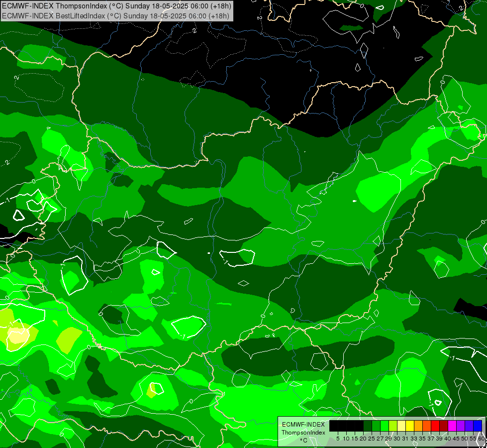Click the legend tick value 40
The height and width of the screenshot is (448, 487).
(448, 439)
